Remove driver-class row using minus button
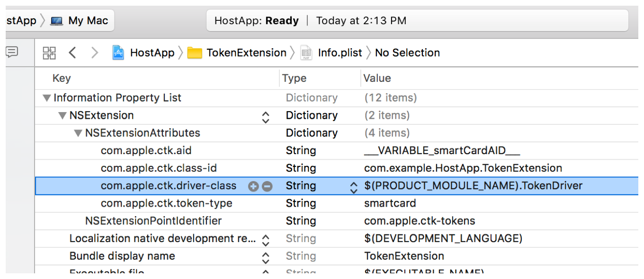Viewport: 644px width, 279px height. pos(267,185)
